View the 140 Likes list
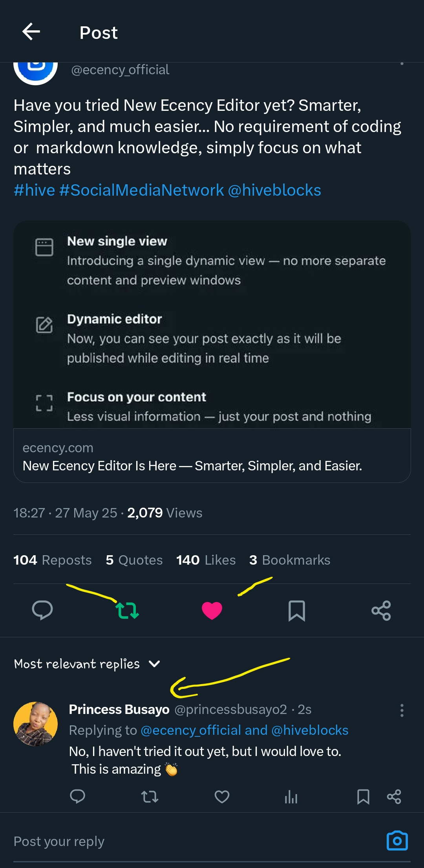The width and height of the screenshot is (424, 868). [x=206, y=560]
